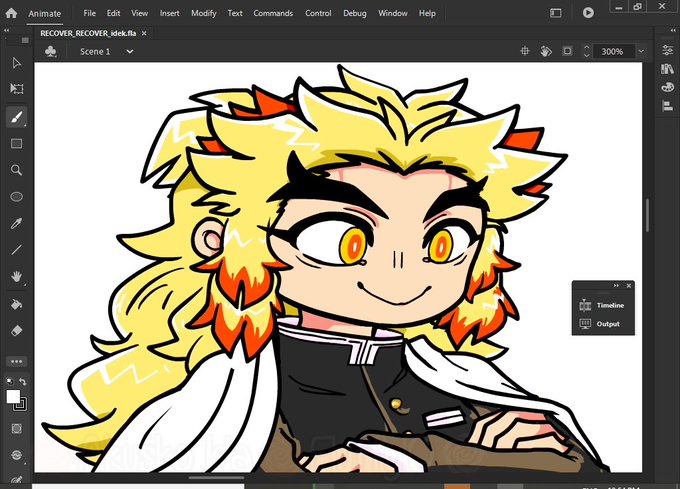Open the Window menu
This screenshot has width=680, height=489.
click(x=393, y=13)
